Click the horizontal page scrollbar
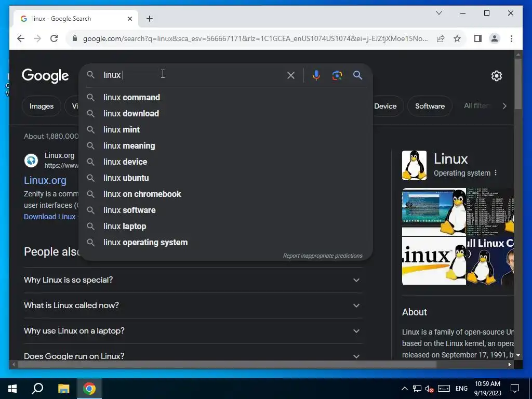This screenshot has width=532, height=399. coord(227,365)
